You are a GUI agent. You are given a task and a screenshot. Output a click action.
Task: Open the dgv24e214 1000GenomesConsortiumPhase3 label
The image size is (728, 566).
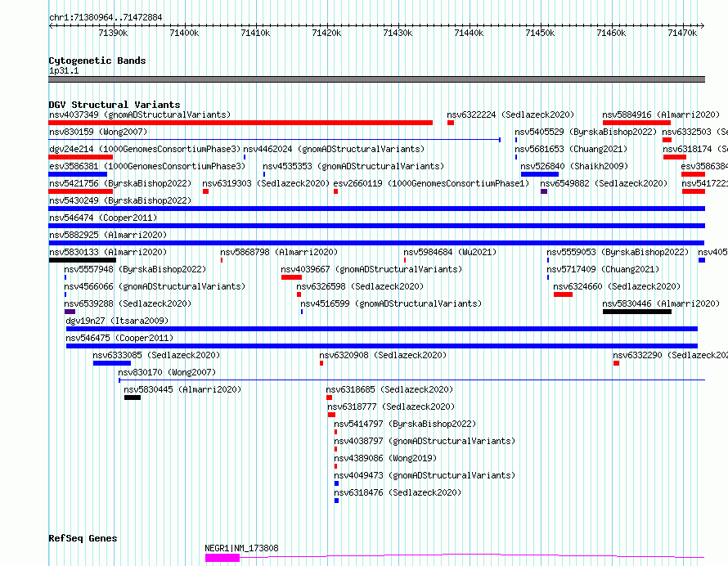point(145,149)
